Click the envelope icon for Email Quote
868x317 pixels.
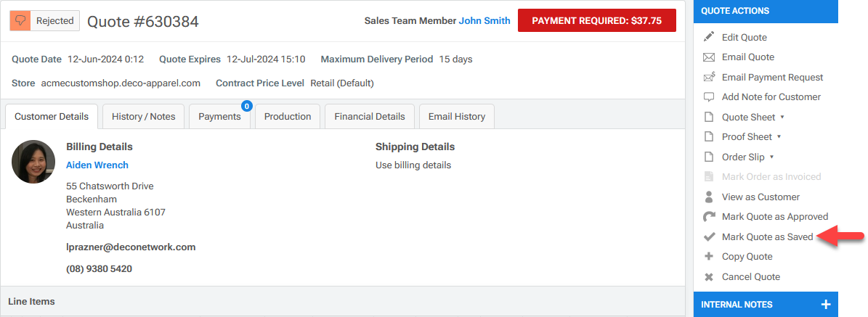point(709,57)
